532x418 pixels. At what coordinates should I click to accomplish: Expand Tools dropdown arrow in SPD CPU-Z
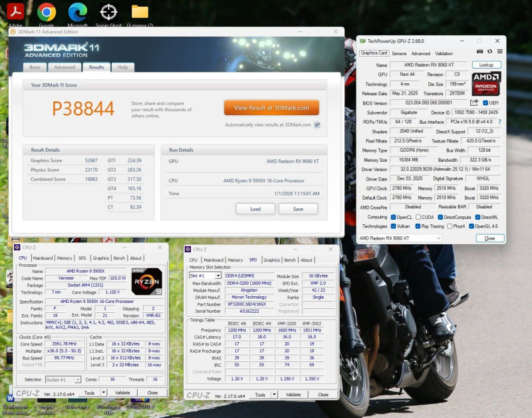coord(275,395)
